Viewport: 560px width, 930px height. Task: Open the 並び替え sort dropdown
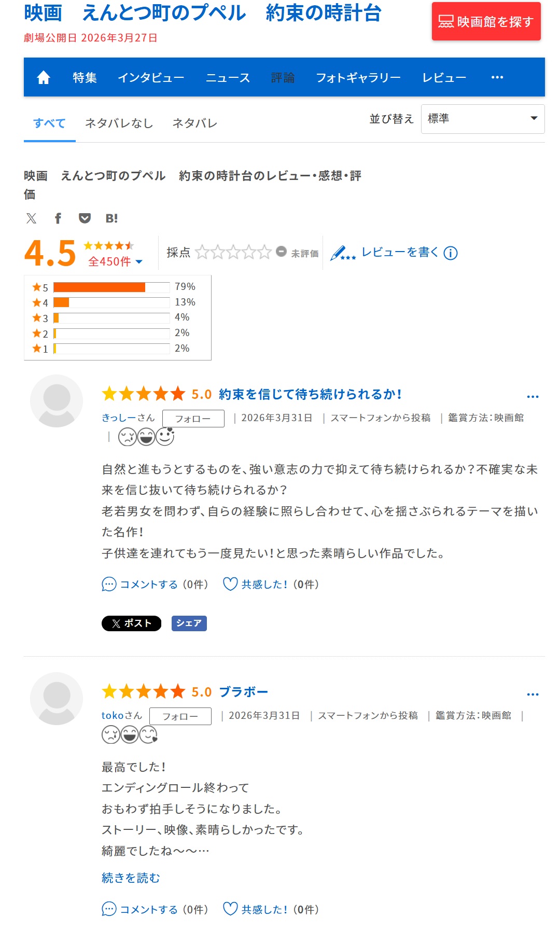coord(482,119)
